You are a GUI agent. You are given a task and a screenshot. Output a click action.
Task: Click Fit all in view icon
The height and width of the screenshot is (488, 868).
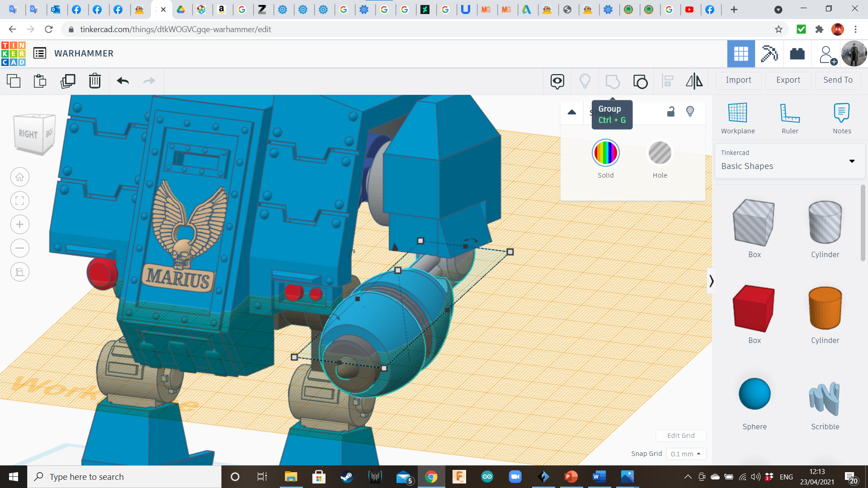point(20,201)
